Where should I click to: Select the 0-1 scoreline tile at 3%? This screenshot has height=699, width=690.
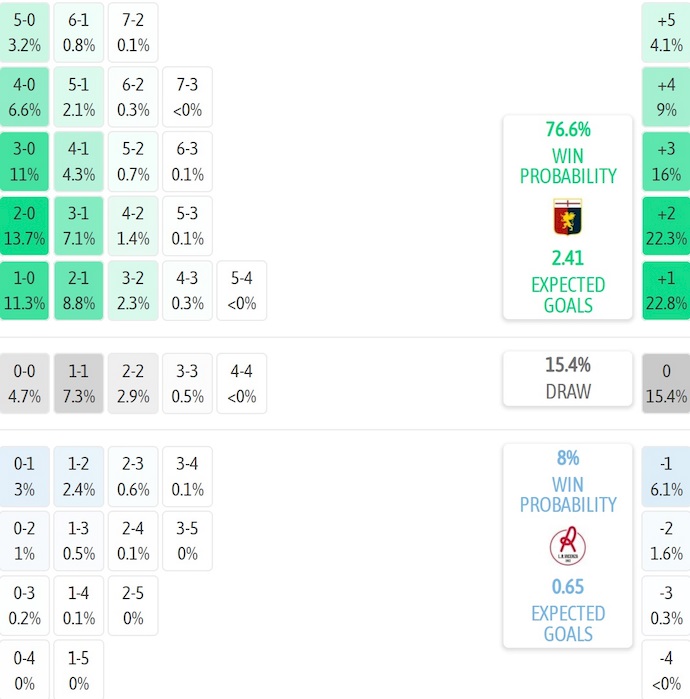[24, 477]
